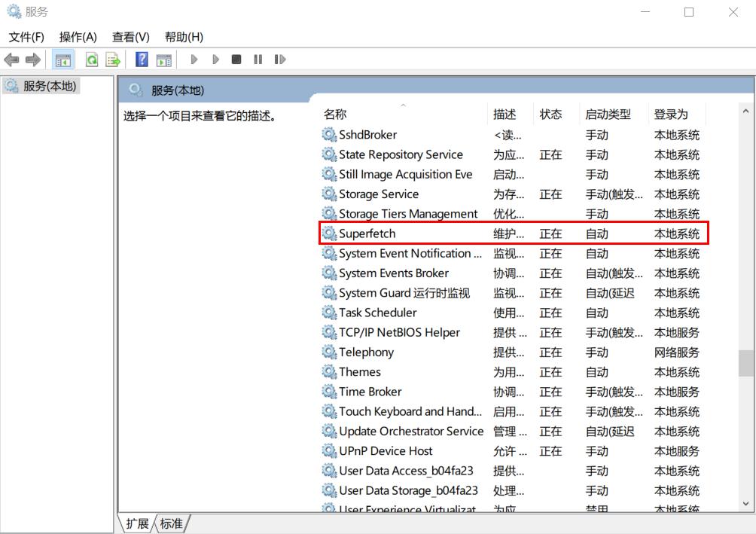The height and width of the screenshot is (534, 756).
Task: Stop the service using the stop icon
Action: click(x=236, y=60)
